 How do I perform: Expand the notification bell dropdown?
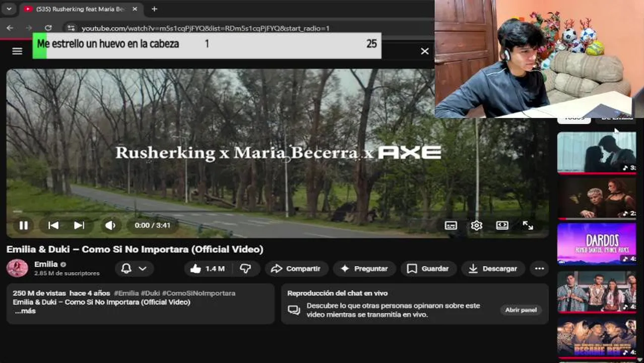(134, 269)
